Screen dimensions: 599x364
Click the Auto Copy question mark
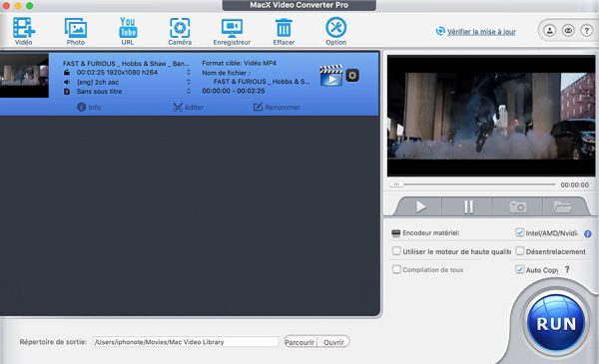[567, 269]
